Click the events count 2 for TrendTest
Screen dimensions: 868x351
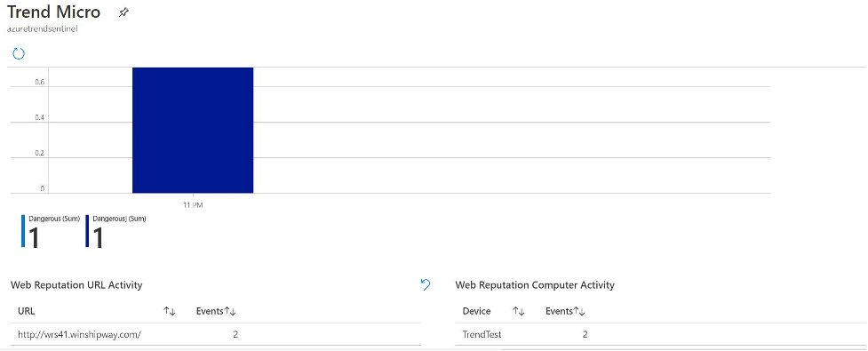pyautogui.click(x=585, y=334)
